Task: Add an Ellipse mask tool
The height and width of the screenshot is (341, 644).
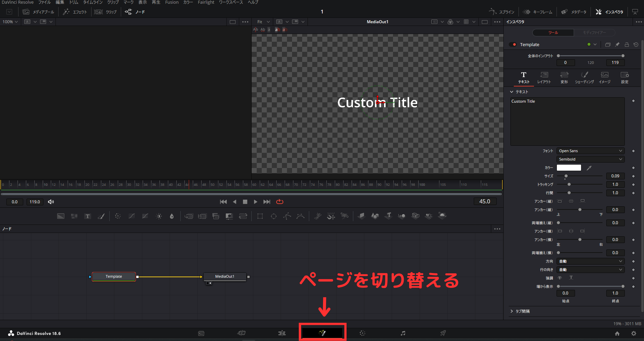Action: 274,216
